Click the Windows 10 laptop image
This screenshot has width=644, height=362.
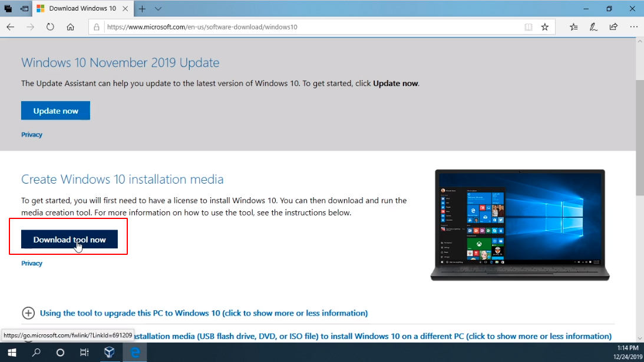click(x=520, y=225)
